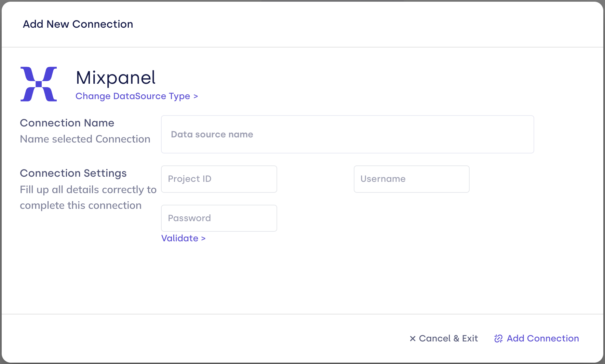Screen dimensions: 605x364
Task: Click the Connection Settings label
Action: coord(73,173)
